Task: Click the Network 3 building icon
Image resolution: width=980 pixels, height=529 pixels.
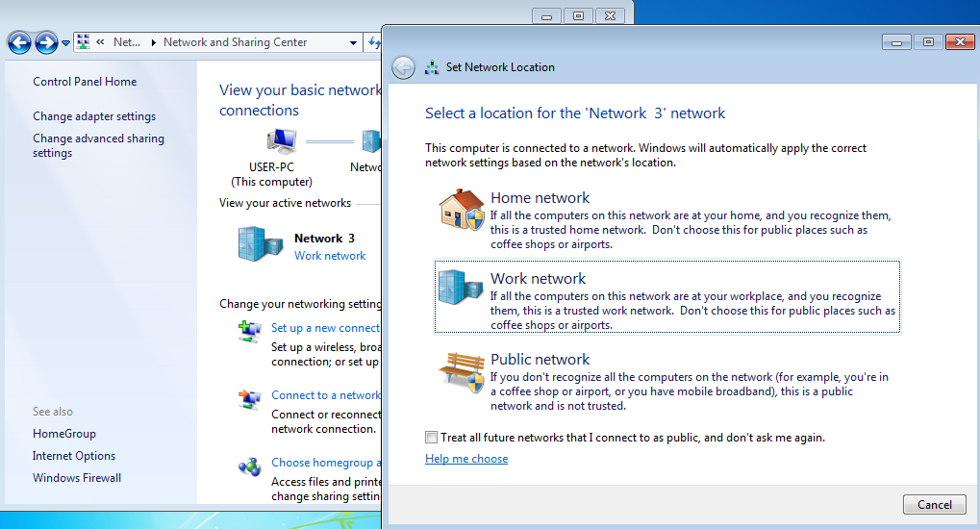Action: [261, 244]
